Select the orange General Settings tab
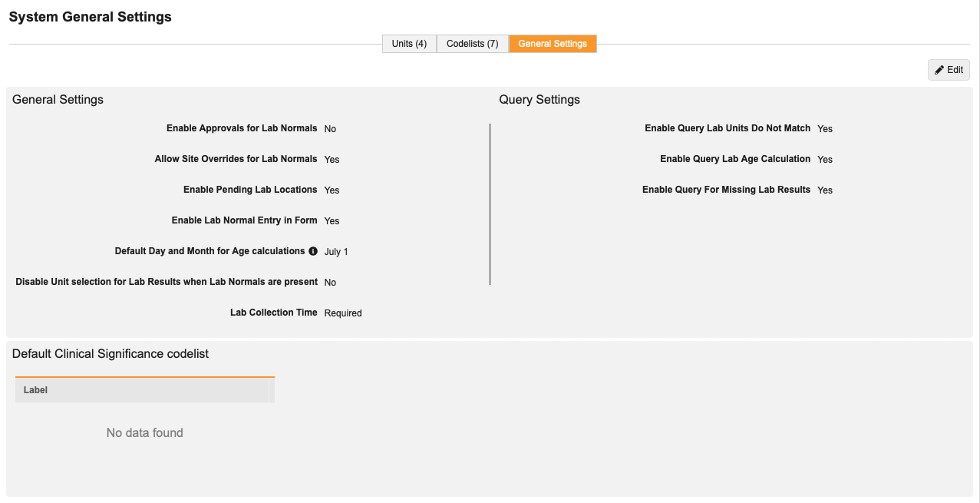The height and width of the screenshot is (503, 980). (553, 44)
